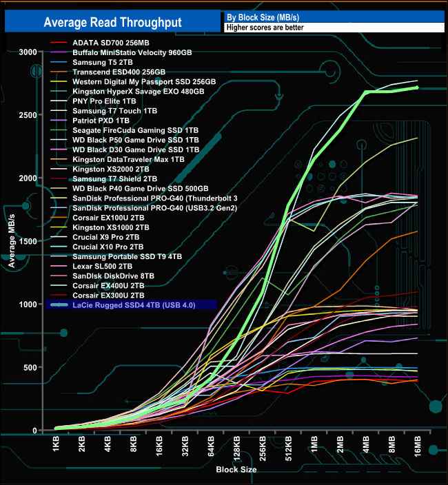
Task: Select the Samsung T5 2TB legend label
Action: (103, 62)
